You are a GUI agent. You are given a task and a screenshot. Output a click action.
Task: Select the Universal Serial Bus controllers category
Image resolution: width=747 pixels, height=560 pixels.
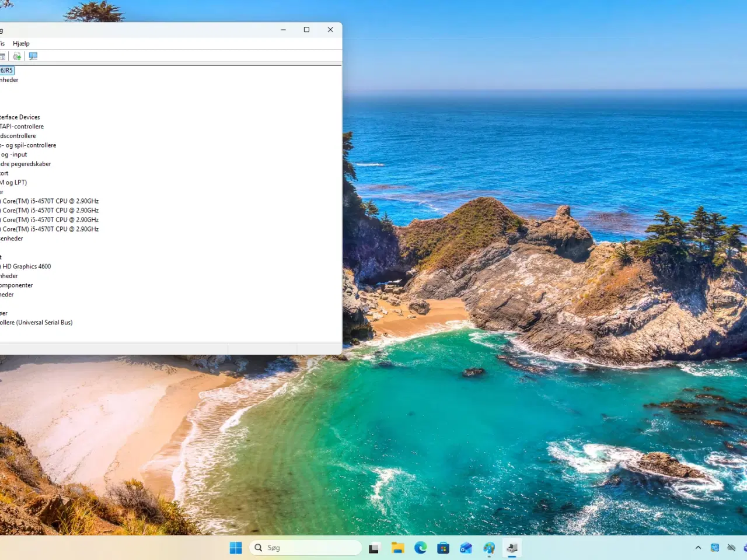click(37, 322)
